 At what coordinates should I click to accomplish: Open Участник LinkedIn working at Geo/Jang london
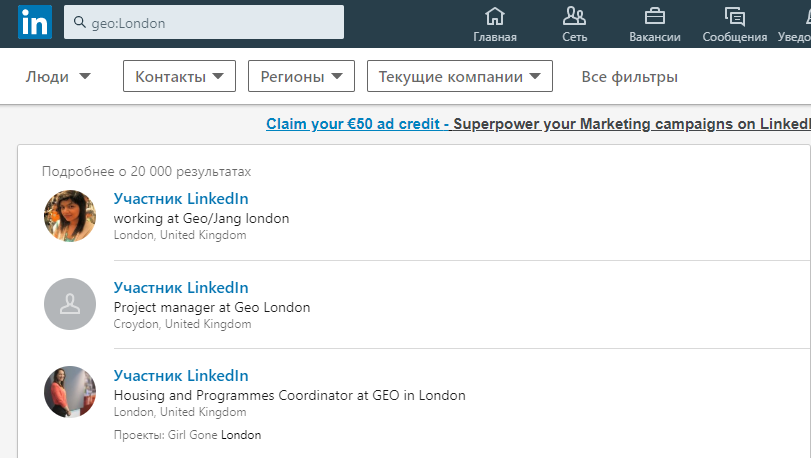[x=181, y=199]
